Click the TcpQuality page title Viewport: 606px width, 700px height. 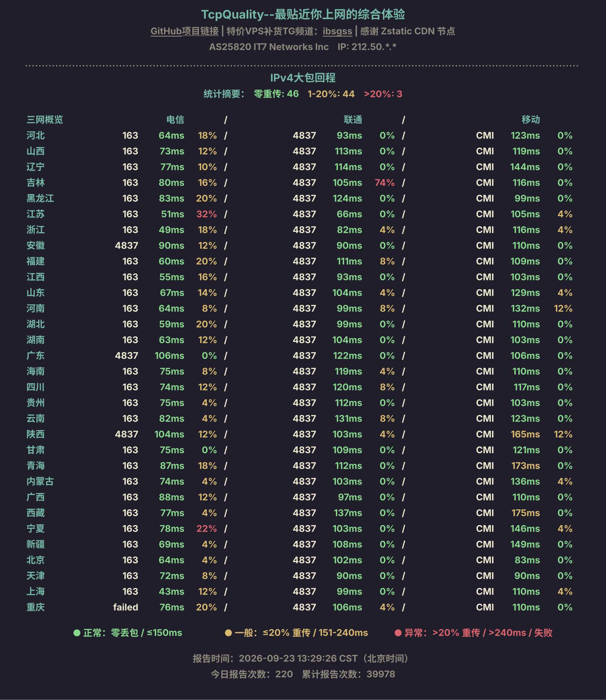(x=303, y=14)
